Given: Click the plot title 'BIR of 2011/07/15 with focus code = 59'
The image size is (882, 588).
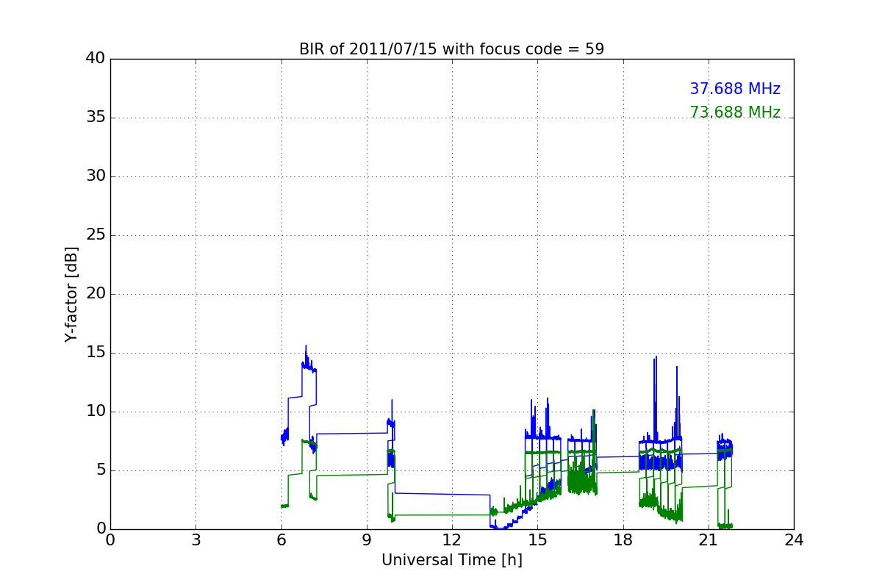Looking at the screenshot, I should tap(451, 49).
